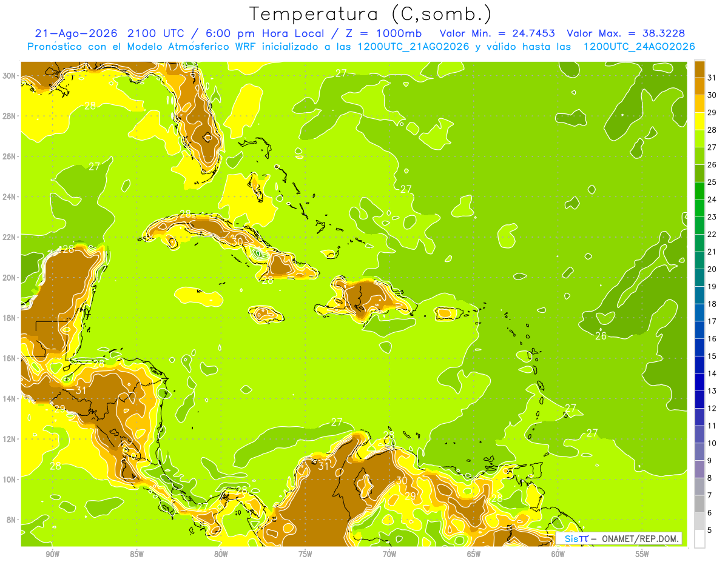Click the '18N' latitude axis label
Image resolution: width=728 pixels, height=562 pixels.
click(10, 318)
